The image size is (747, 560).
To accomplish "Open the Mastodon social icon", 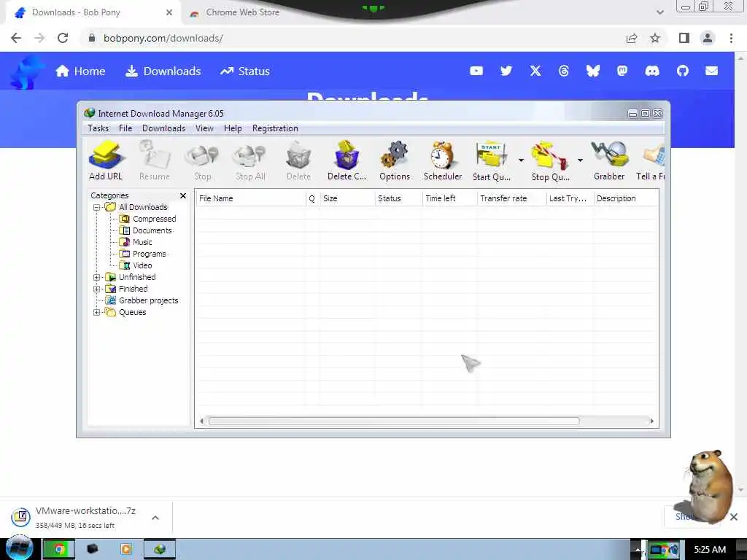I will (x=622, y=71).
